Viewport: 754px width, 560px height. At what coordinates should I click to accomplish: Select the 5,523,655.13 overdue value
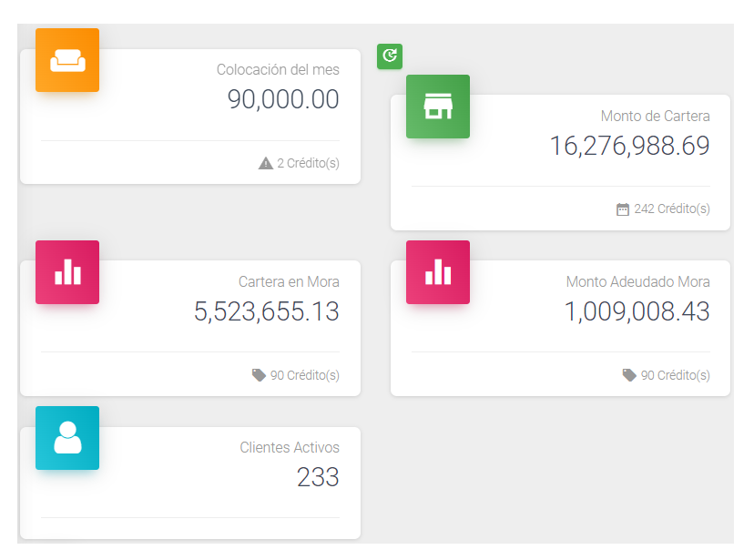(x=266, y=311)
